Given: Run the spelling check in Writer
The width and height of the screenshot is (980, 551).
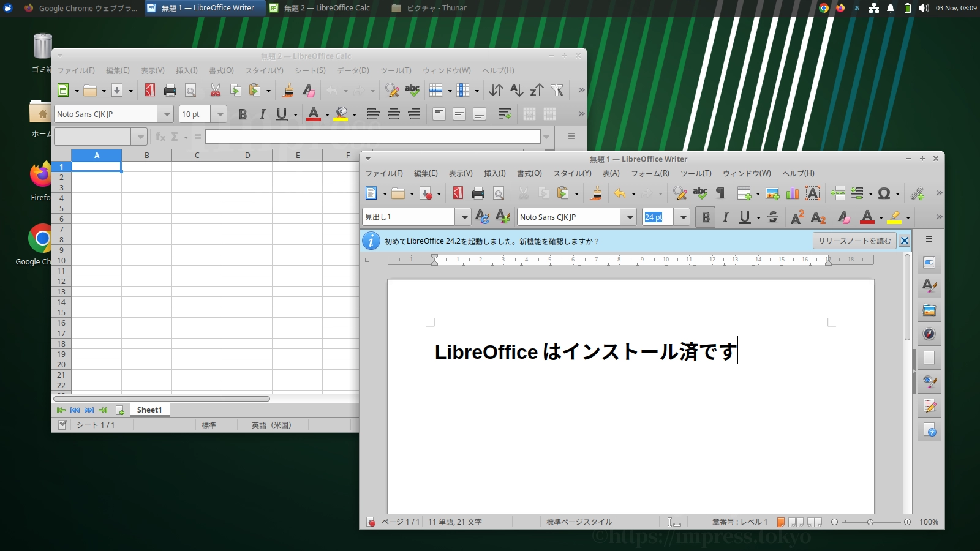Looking at the screenshot, I should pyautogui.click(x=700, y=193).
